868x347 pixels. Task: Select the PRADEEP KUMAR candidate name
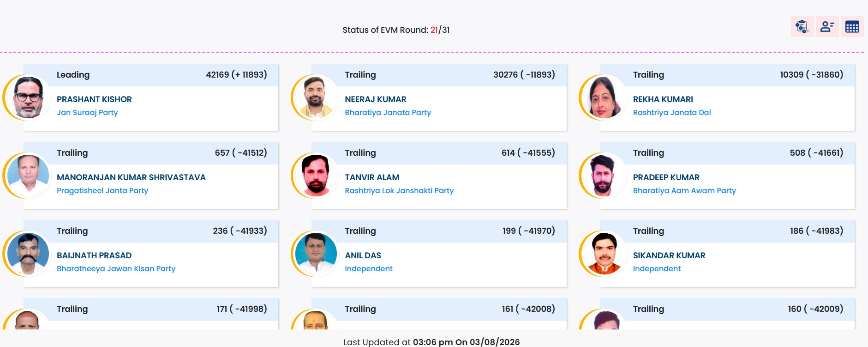coord(666,177)
